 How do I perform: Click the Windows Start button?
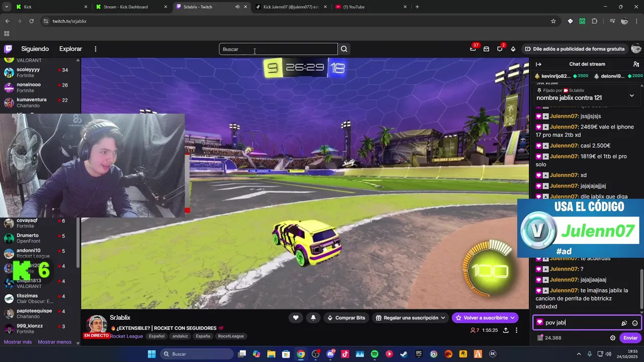pos(151,354)
